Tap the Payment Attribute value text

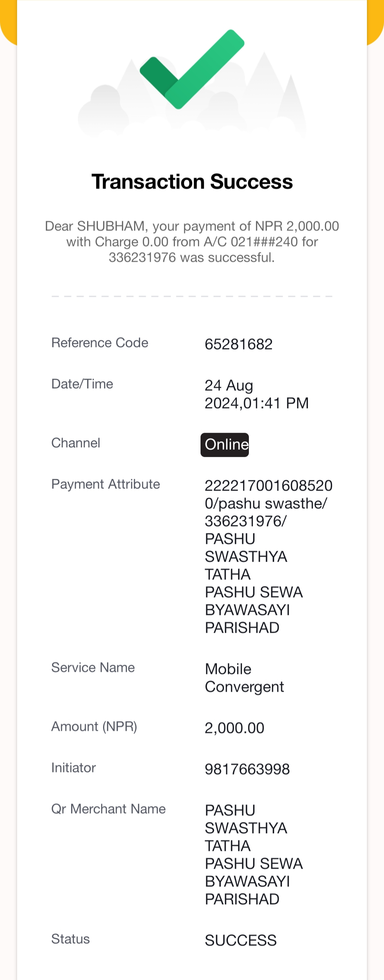point(268,556)
